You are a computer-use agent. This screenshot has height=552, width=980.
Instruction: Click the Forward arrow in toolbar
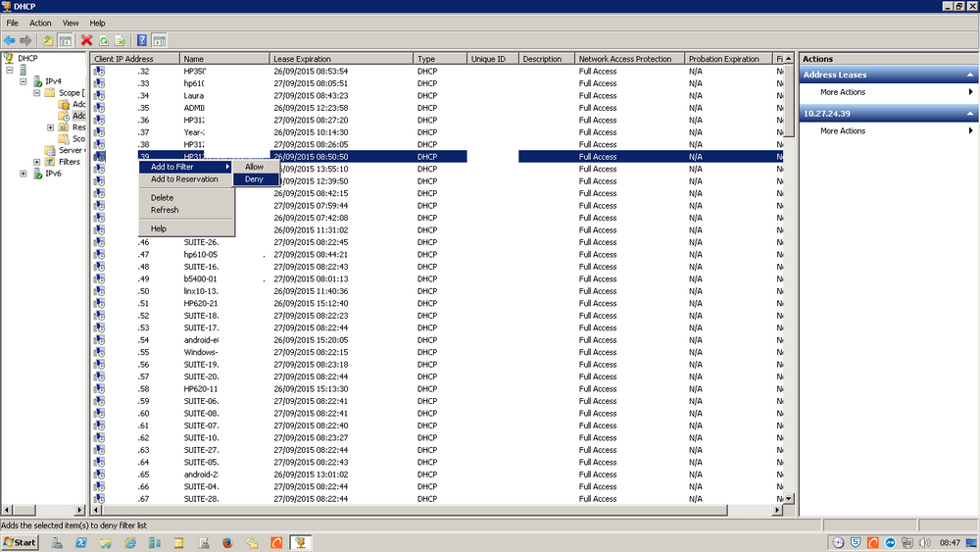25,40
